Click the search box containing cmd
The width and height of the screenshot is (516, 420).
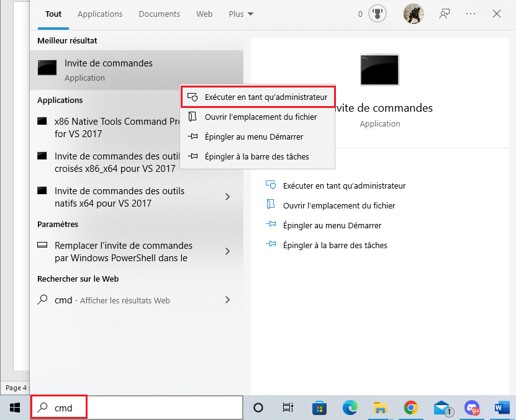[137, 408]
